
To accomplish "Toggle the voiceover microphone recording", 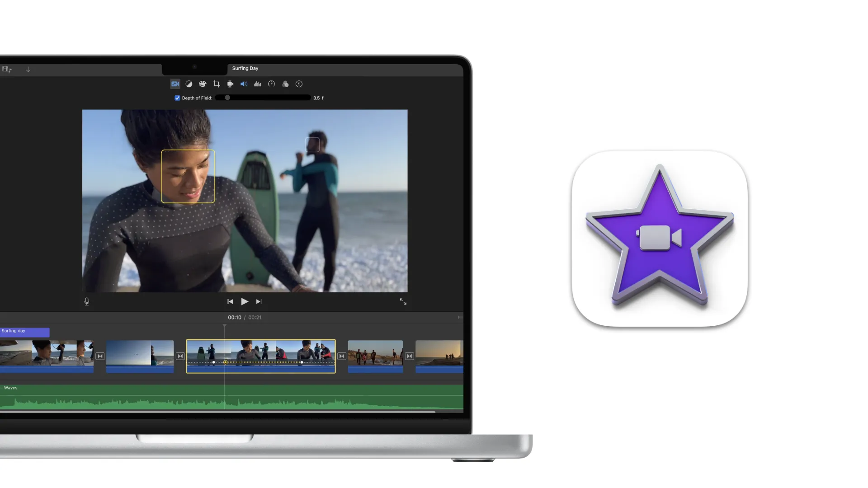I will tap(86, 301).
